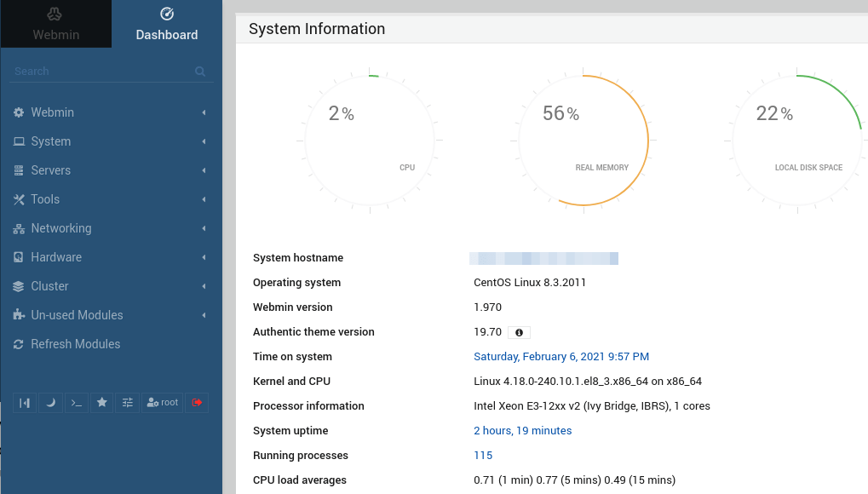Expand the System menu category
This screenshot has height=494, width=868.
coord(50,141)
